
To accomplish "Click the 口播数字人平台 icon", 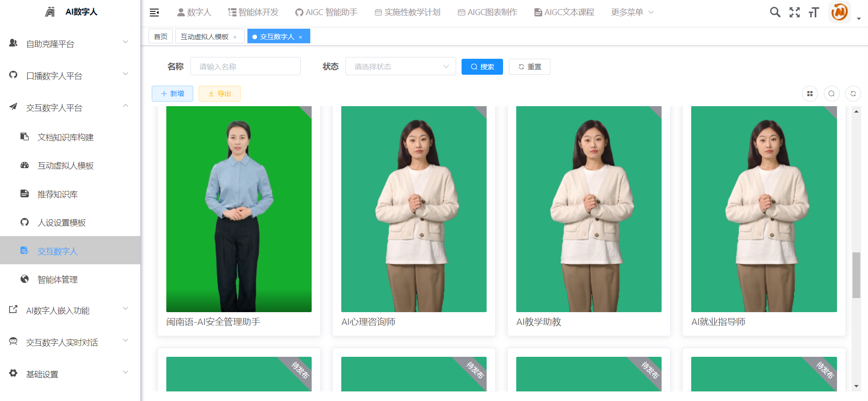I will coord(13,75).
